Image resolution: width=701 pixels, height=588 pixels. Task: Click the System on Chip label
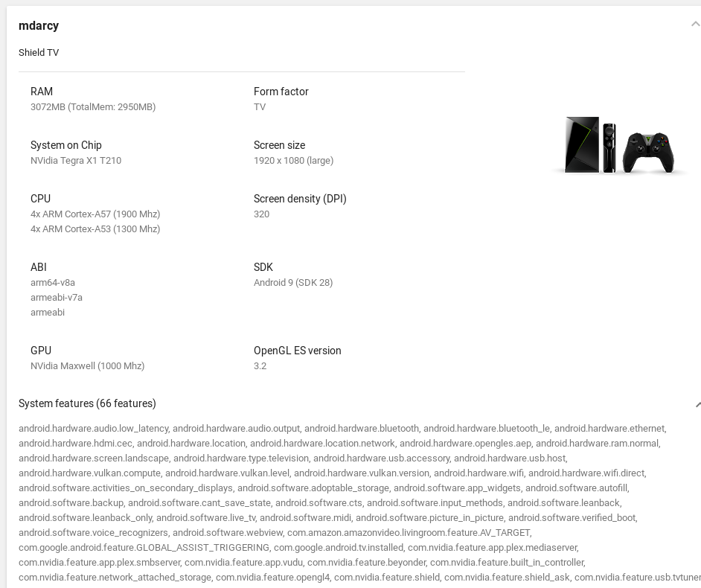coord(65,145)
